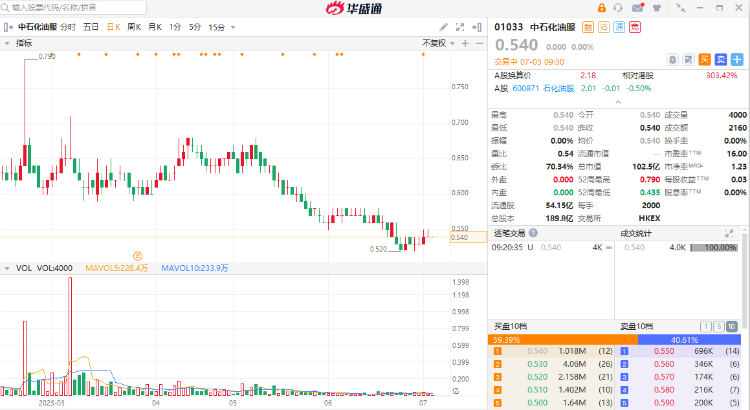Screen dimensions: 750x410
Task: Switch to 1分 one-minute chart tab
Action: [x=175, y=27]
